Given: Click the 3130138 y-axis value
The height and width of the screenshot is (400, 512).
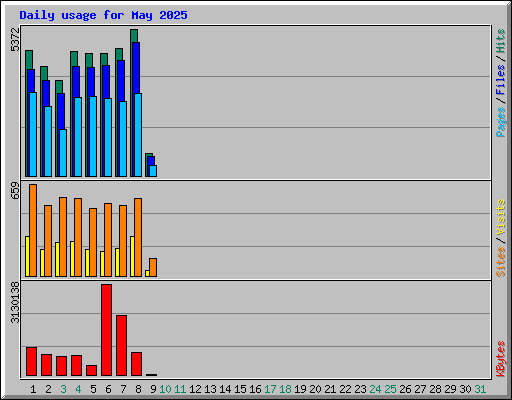Looking at the screenshot, I should point(15,302).
